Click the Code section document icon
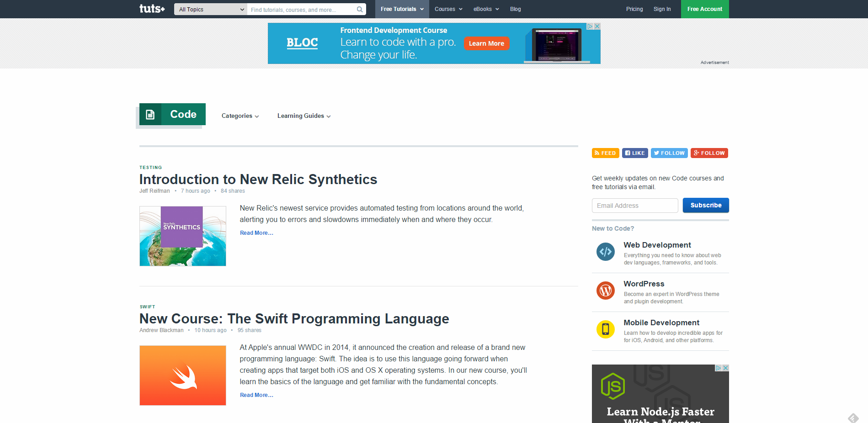 pyautogui.click(x=150, y=114)
